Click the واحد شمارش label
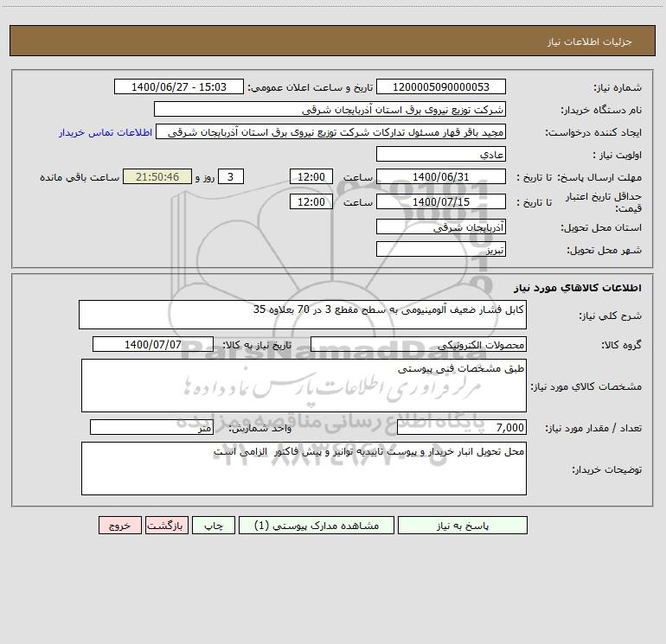This screenshot has height=644, width=666. click(260, 429)
